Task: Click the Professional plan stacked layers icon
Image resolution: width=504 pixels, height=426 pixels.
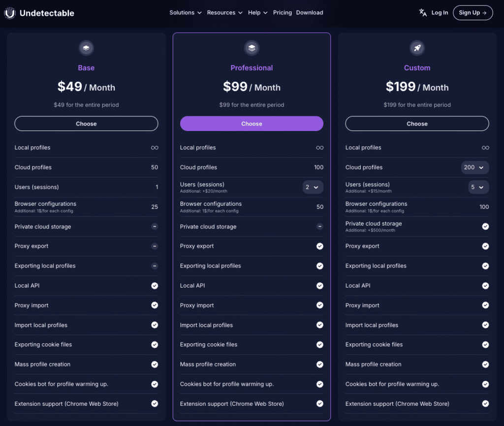Action: tap(252, 48)
